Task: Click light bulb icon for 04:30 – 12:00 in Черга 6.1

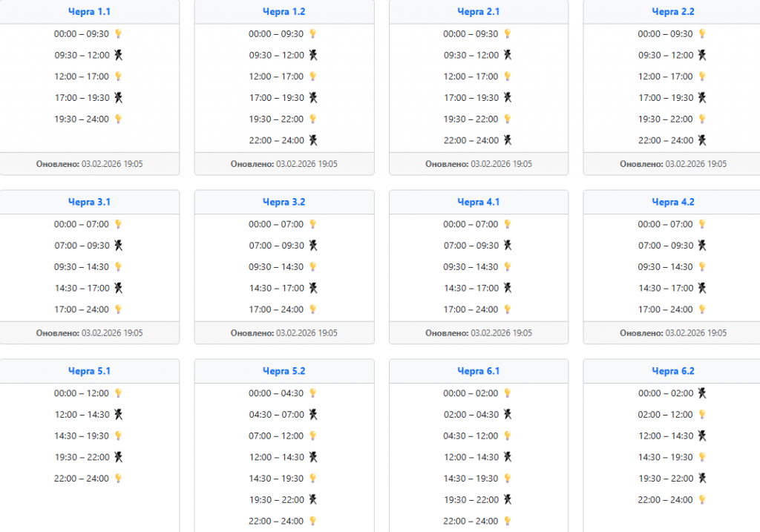Action: [x=508, y=436]
